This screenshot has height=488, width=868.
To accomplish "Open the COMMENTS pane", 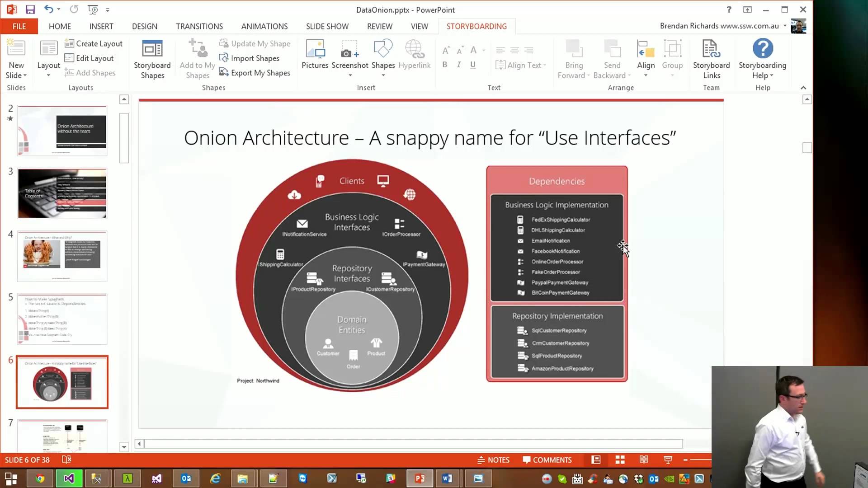I will tap(547, 460).
